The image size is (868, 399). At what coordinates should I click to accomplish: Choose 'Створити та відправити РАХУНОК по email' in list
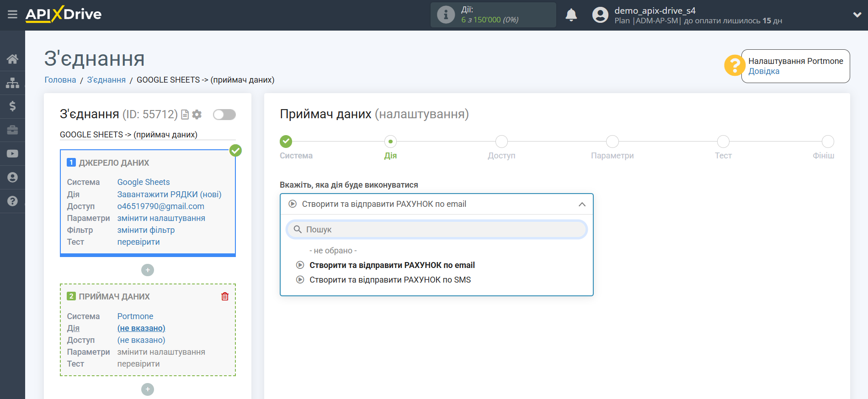click(392, 265)
